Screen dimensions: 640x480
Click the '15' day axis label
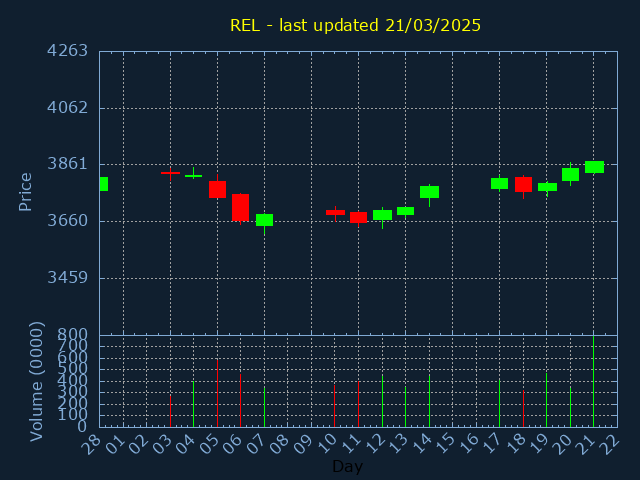[444, 444]
